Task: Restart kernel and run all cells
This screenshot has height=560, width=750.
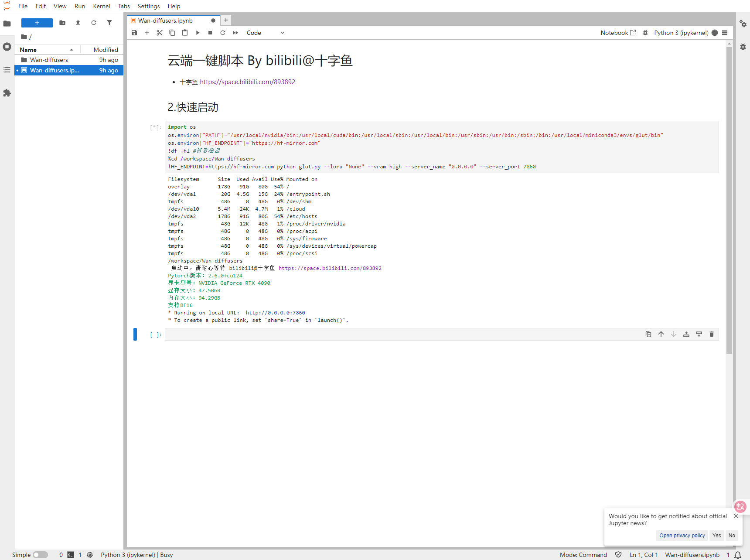Action: tap(235, 33)
